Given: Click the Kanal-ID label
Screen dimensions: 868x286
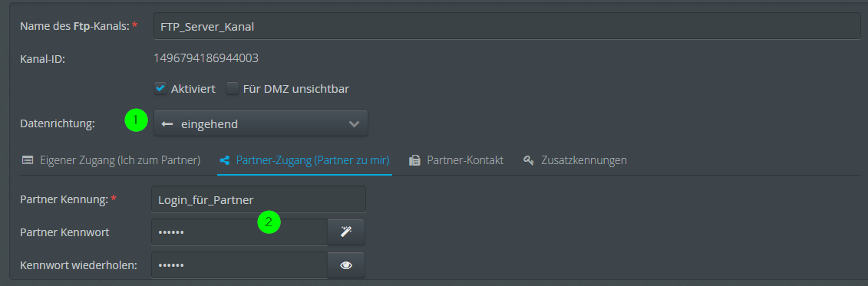Looking at the screenshot, I should click(43, 58).
